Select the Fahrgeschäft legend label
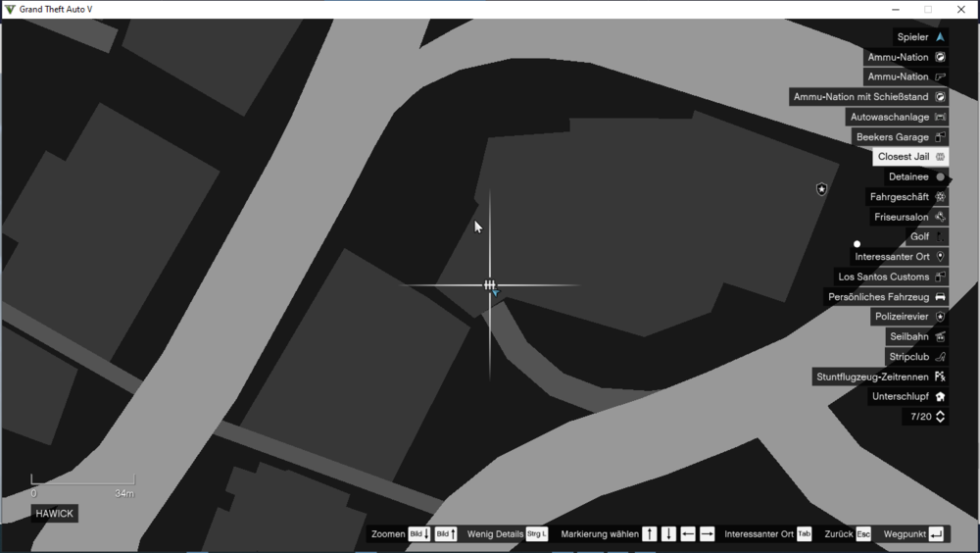 [x=900, y=197]
